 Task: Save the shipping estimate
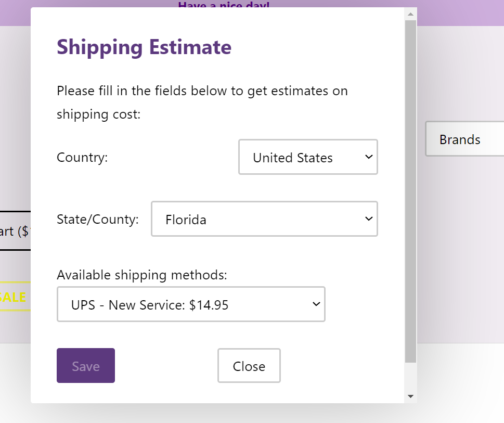[86, 366]
